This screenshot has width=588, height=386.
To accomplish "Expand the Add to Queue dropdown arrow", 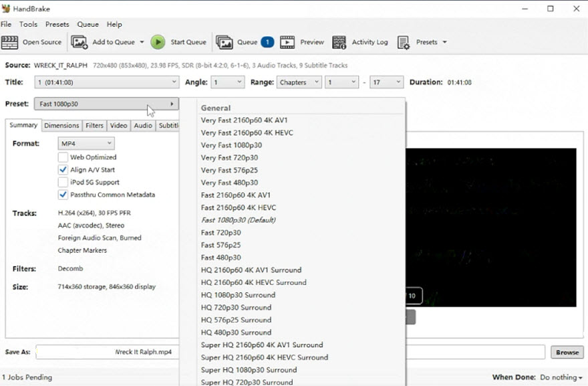I will pos(142,42).
